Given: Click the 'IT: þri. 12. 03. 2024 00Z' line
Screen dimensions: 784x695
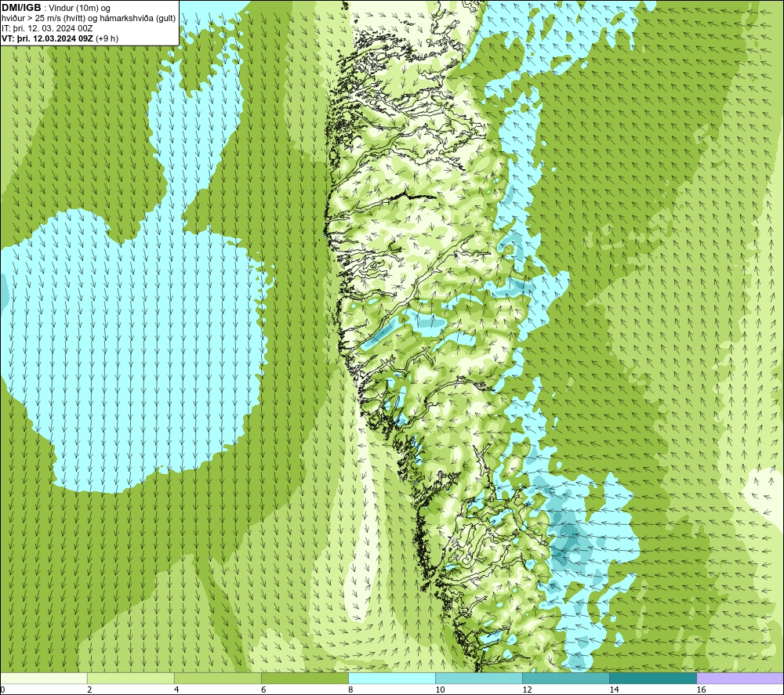Looking at the screenshot, I should (x=47, y=28).
